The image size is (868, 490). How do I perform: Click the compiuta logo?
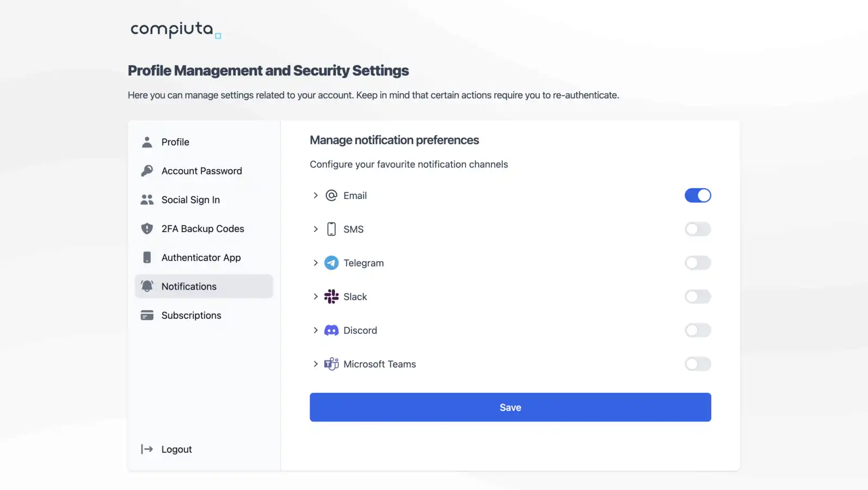point(175,31)
